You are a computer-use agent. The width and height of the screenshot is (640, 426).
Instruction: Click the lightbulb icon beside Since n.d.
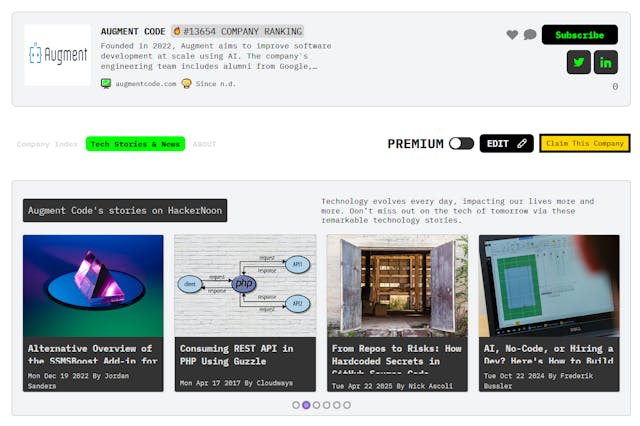[x=187, y=84]
